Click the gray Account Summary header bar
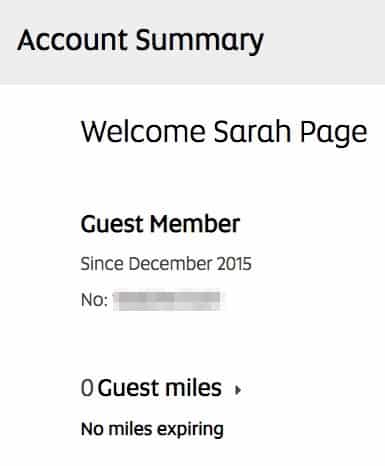Screen dimensions: 385x466 point(192,42)
